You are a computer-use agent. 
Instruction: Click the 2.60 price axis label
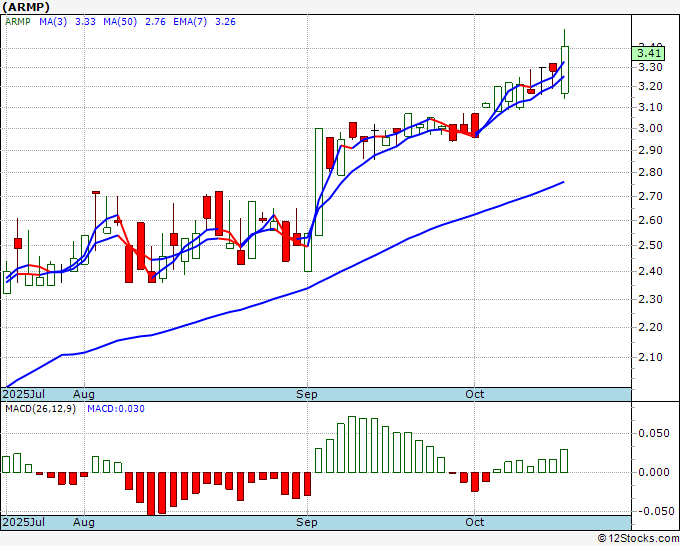coord(651,220)
